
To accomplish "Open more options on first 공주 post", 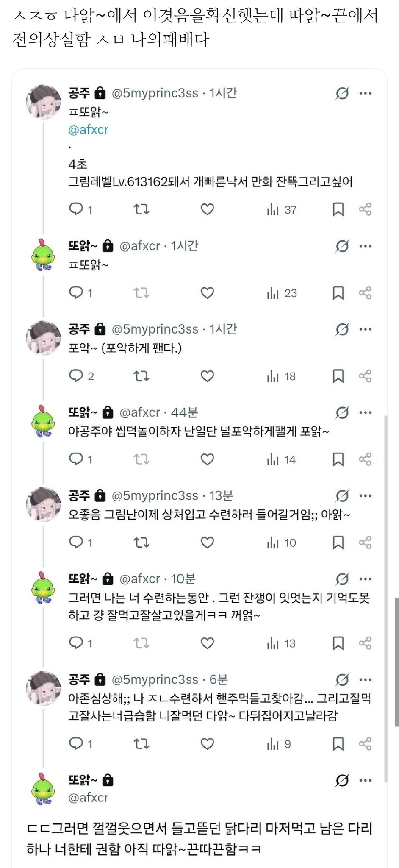I will point(365,93).
